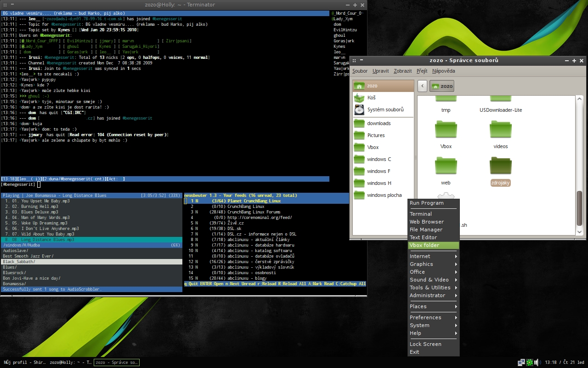Switch to Můj profil taskbar window
This screenshot has height=368, width=588.
24,362
